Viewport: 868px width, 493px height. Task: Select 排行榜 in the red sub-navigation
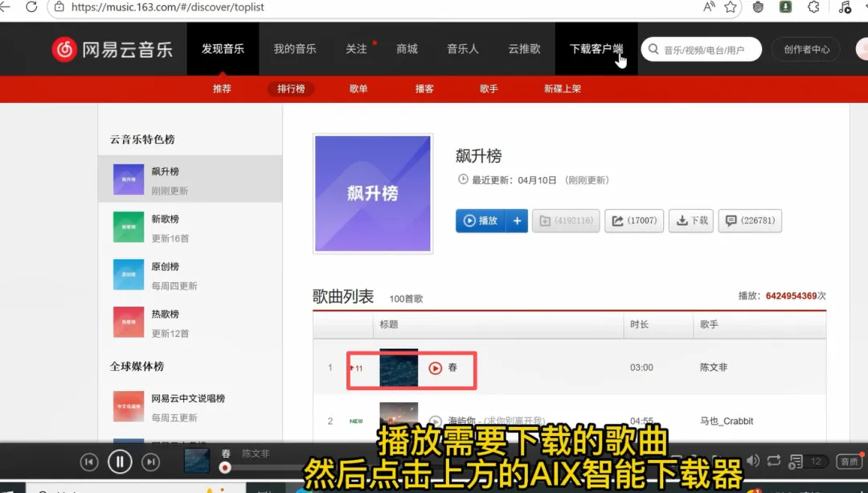(x=291, y=88)
